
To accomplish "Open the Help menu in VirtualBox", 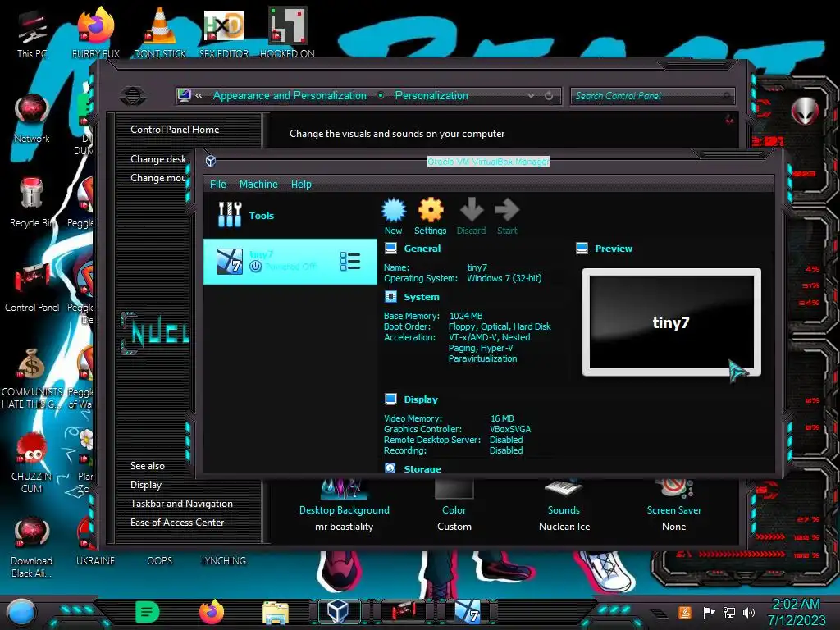I will coord(301,185).
